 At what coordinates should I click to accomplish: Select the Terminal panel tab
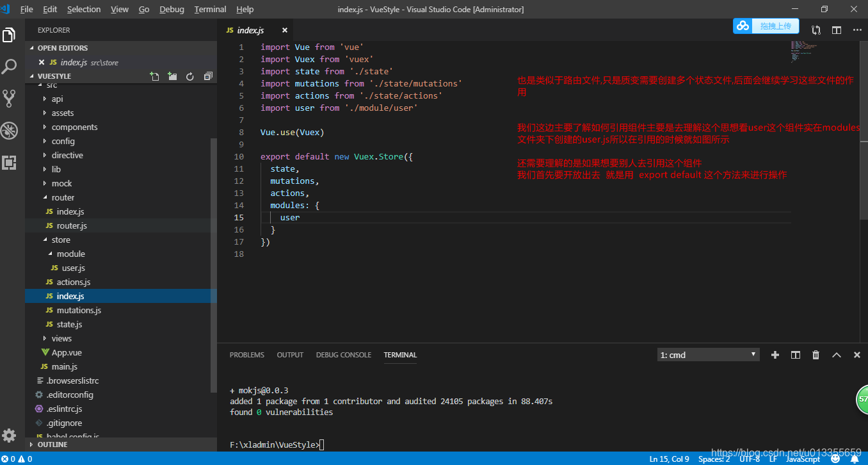(x=400, y=355)
